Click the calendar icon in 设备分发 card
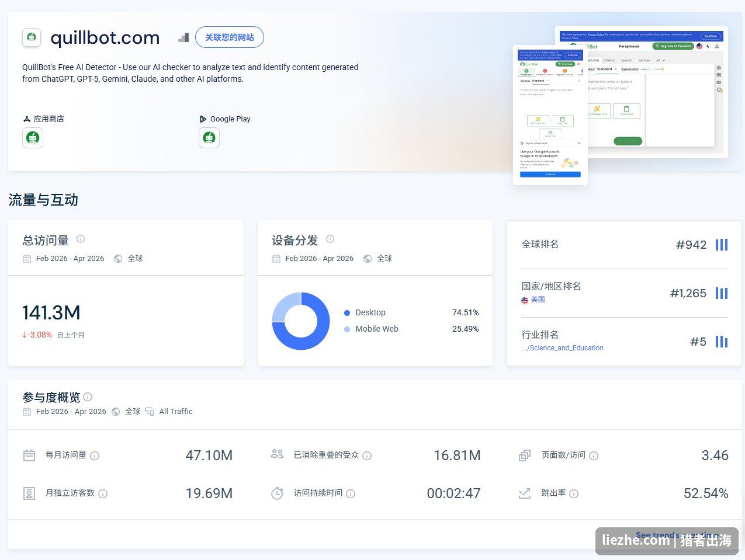Screen dimensions: 745x560 [x=276, y=259]
